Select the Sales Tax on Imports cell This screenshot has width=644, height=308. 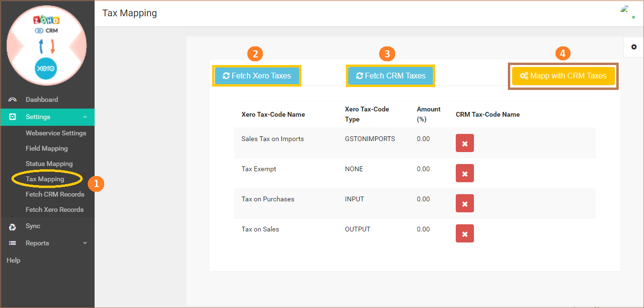point(273,139)
